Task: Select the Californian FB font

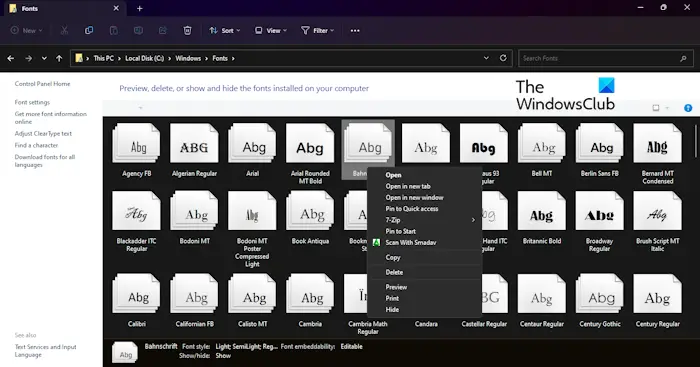Action: (195, 301)
